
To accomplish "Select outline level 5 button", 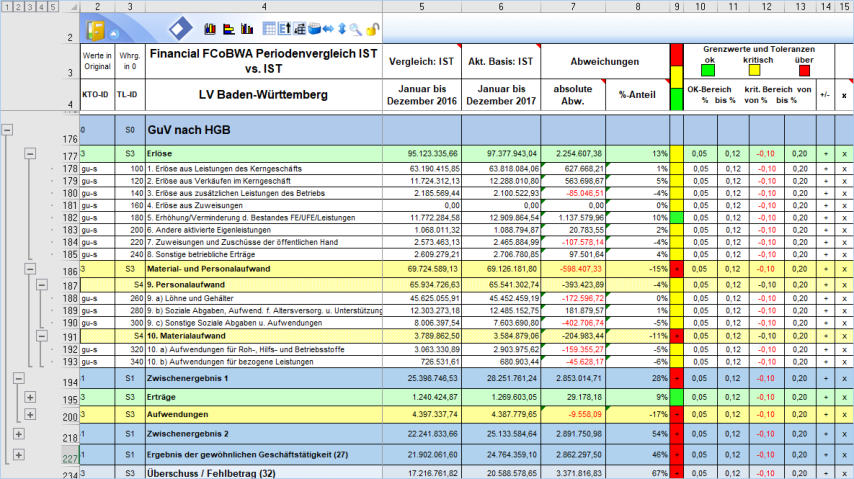I will (53, 7).
